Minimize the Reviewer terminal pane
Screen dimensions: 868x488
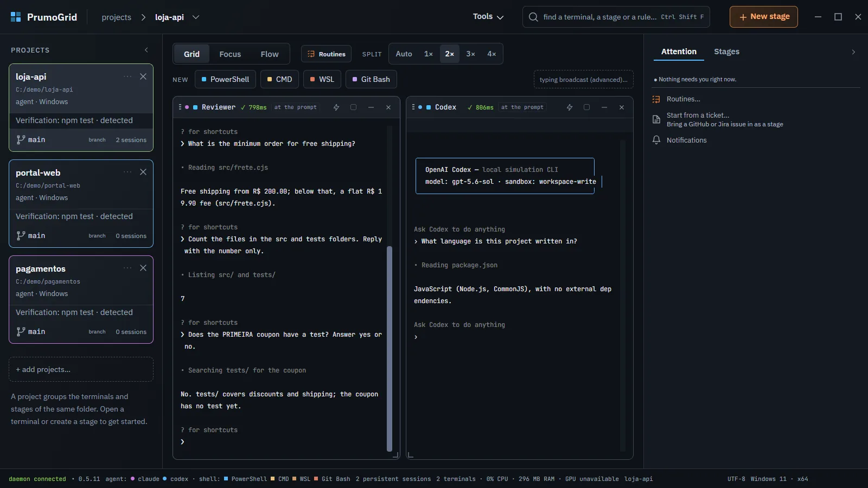pos(371,107)
